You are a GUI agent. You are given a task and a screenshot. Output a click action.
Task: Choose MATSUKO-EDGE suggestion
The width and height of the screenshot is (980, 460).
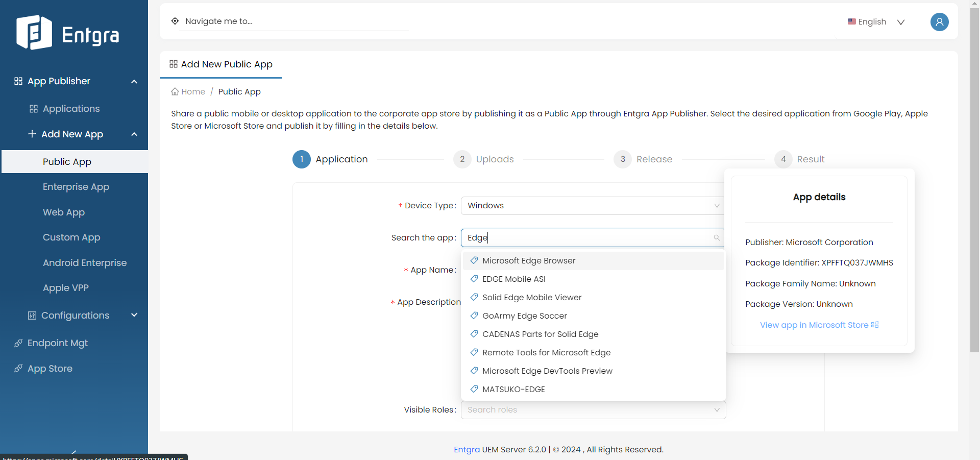(594, 390)
